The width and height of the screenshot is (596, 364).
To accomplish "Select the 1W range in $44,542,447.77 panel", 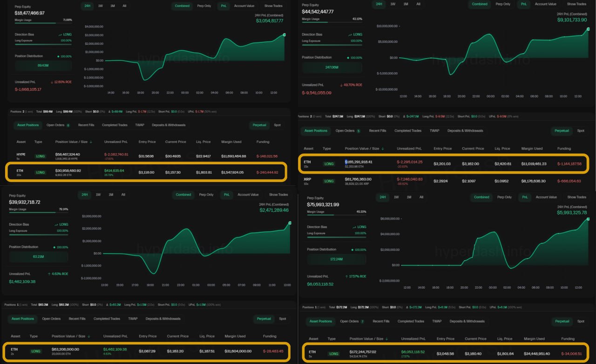I will point(393,4).
